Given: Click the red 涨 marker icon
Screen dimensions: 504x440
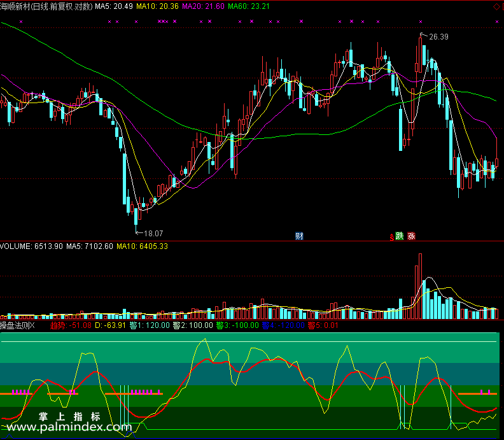Looking at the screenshot, I should 412,236.
